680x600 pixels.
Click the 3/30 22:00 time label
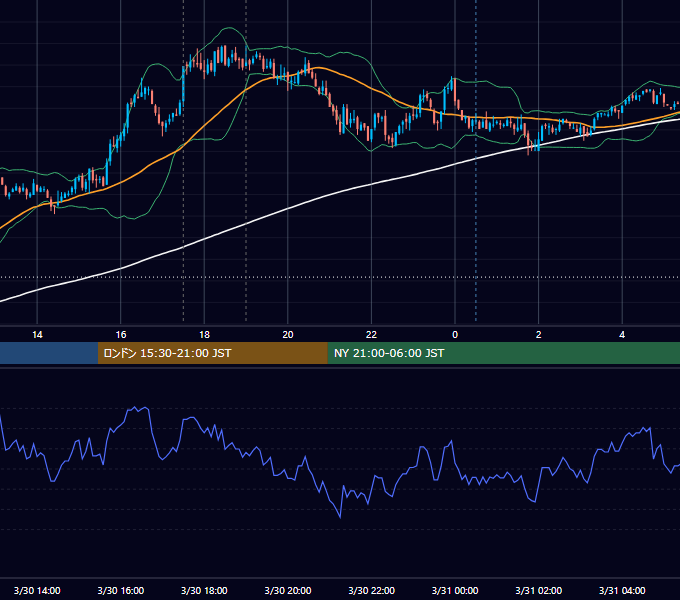372,590
